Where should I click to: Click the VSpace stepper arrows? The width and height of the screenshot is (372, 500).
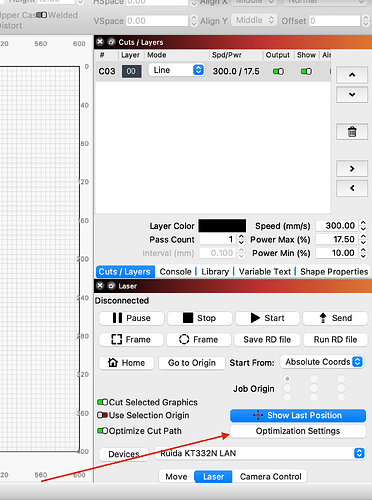click(x=194, y=21)
